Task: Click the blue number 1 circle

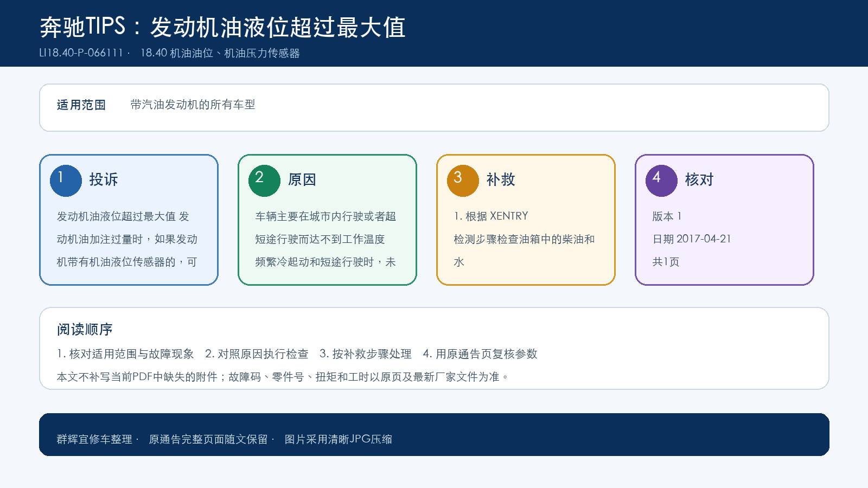Action: pos(66,181)
